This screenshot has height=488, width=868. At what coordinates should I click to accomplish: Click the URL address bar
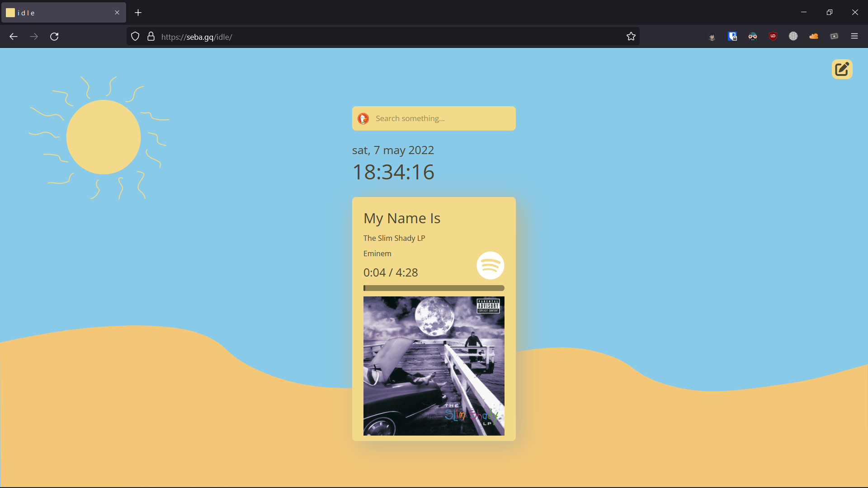coord(384,37)
